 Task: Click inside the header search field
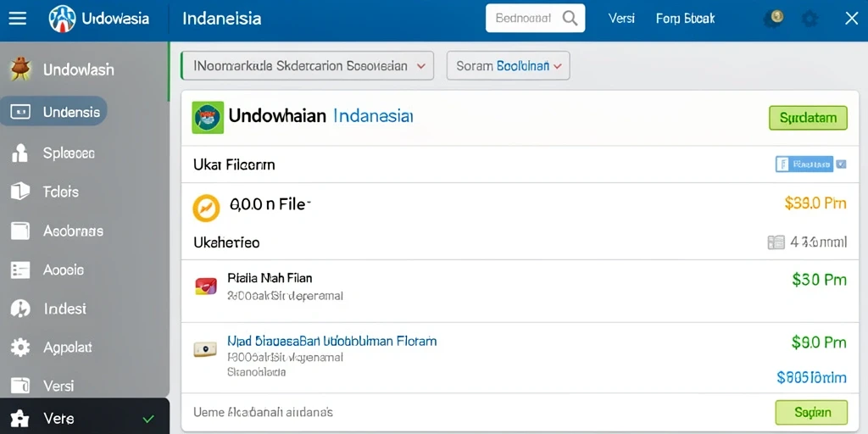tap(524, 19)
